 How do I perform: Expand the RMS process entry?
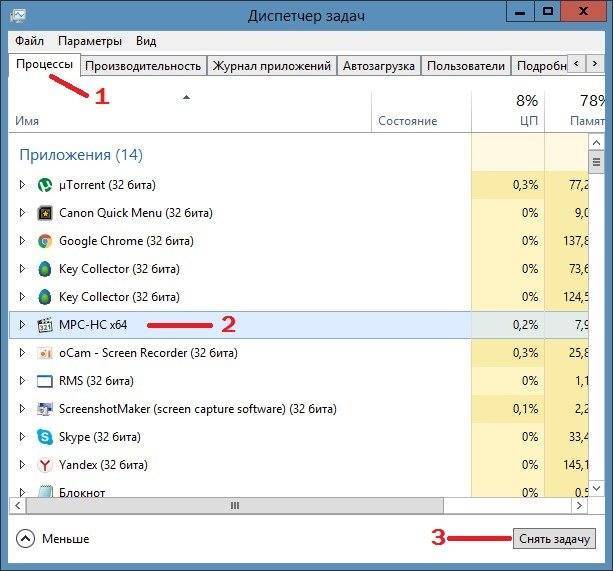click(x=22, y=381)
